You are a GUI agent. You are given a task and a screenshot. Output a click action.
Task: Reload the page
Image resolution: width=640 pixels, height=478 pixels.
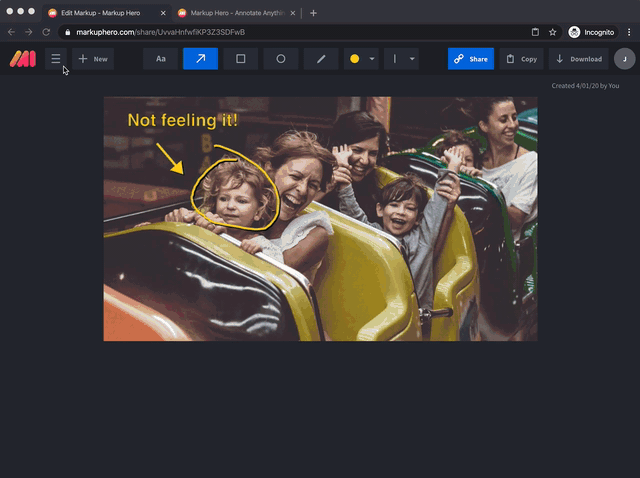tap(46, 32)
